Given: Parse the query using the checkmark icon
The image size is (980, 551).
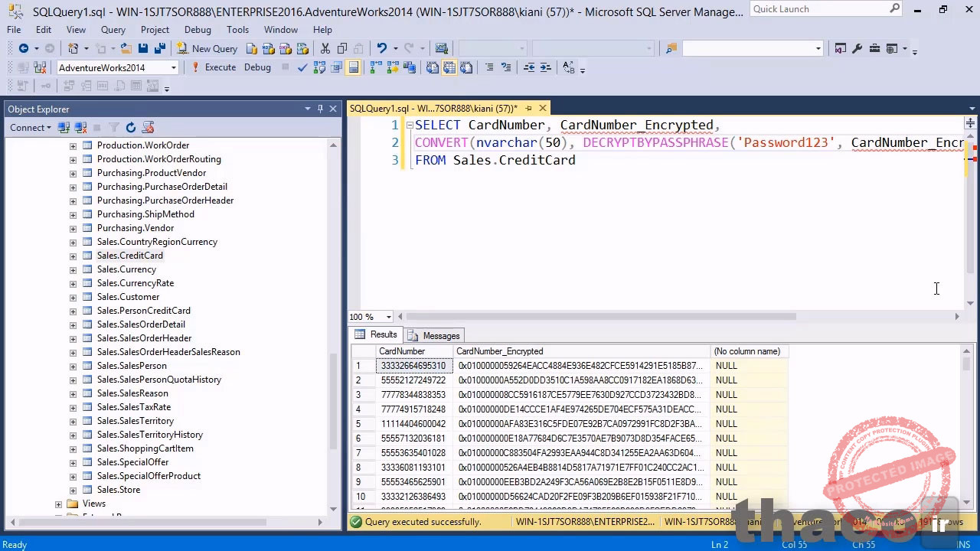Looking at the screenshot, I should click(x=302, y=67).
